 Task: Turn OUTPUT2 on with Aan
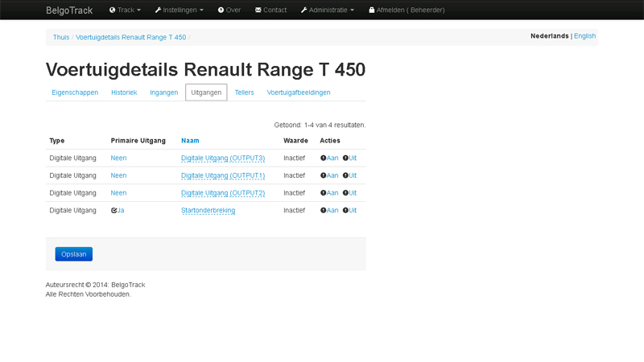[x=329, y=193]
